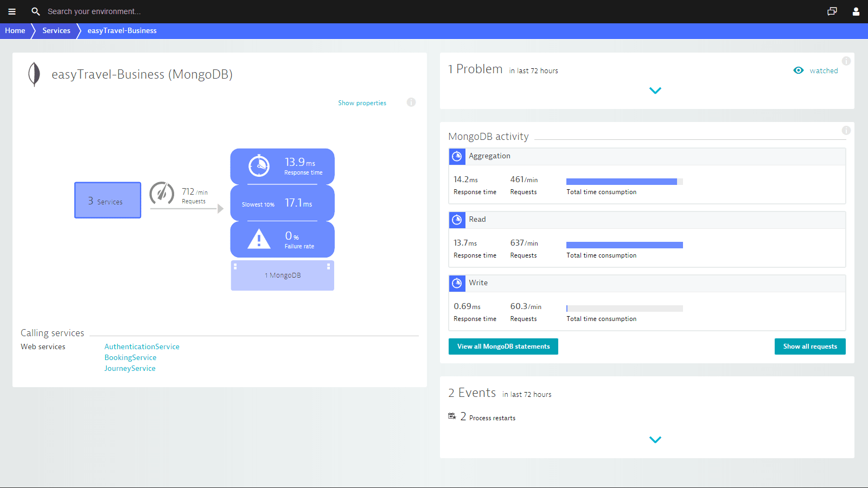Click the MongoDB leaf logo icon
The image size is (868, 488).
(x=34, y=74)
